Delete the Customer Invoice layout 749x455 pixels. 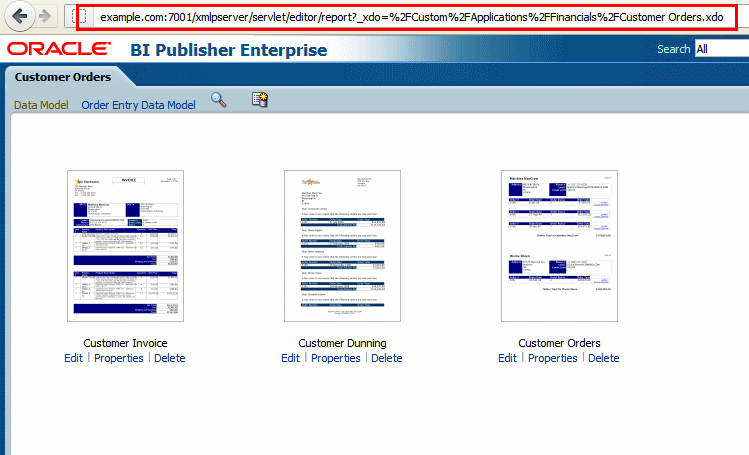coord(170,358)
